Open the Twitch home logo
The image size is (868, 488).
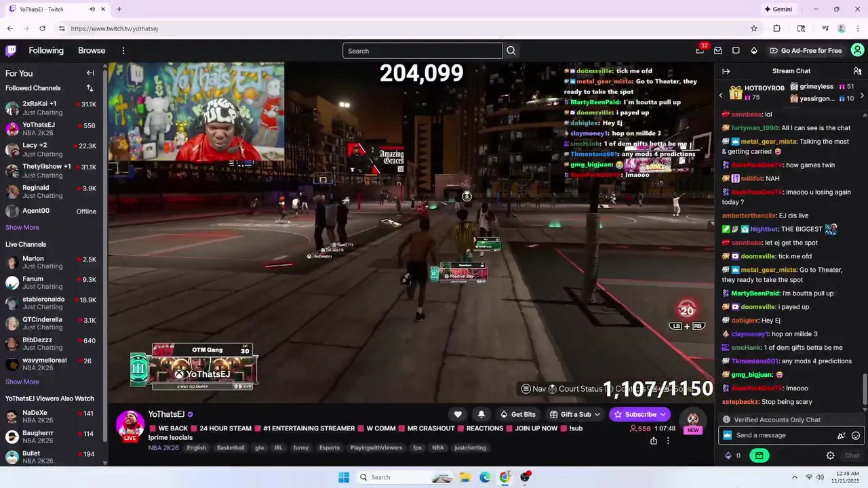click(11, 51)
